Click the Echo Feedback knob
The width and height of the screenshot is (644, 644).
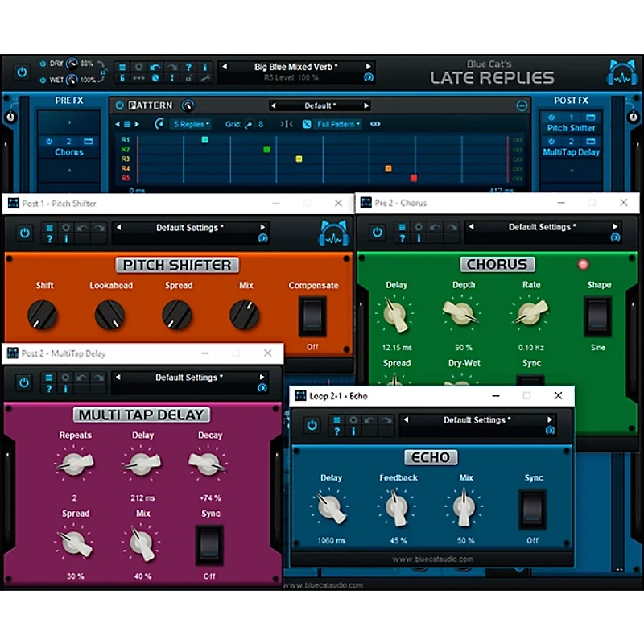pos(397,508)
